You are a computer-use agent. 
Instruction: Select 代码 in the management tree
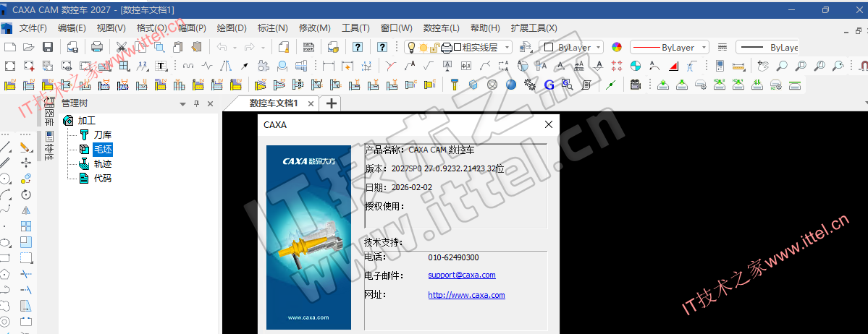pos(103,178)
